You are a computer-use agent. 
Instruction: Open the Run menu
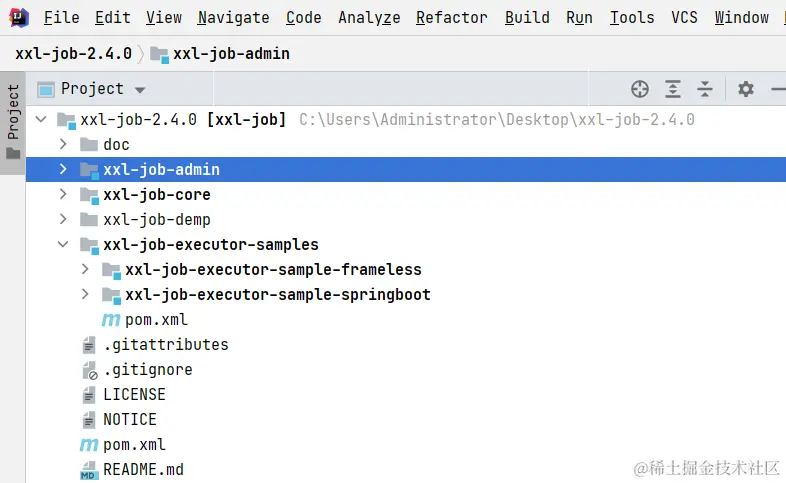(579, 18)
